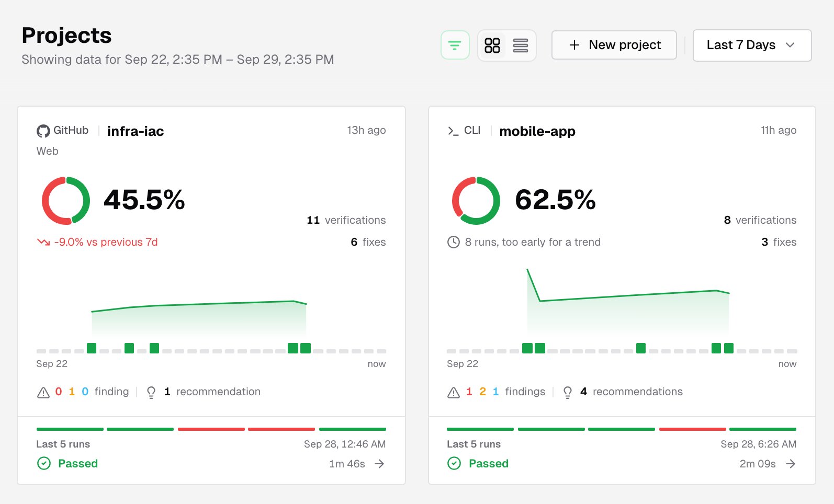Open the Last 7 Days range dropdown
834x504 pixels.
[752, 45]
